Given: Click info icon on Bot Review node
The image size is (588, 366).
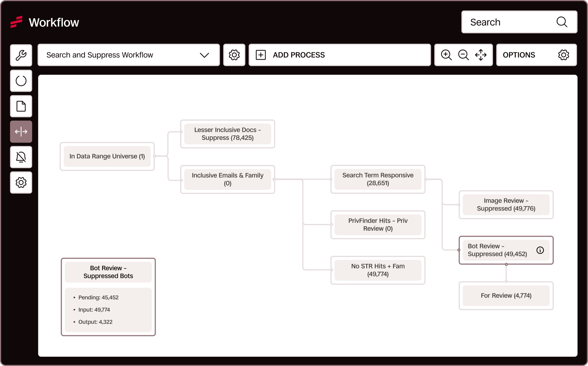Looking at the screenshot, I should [x=540, y=250].
